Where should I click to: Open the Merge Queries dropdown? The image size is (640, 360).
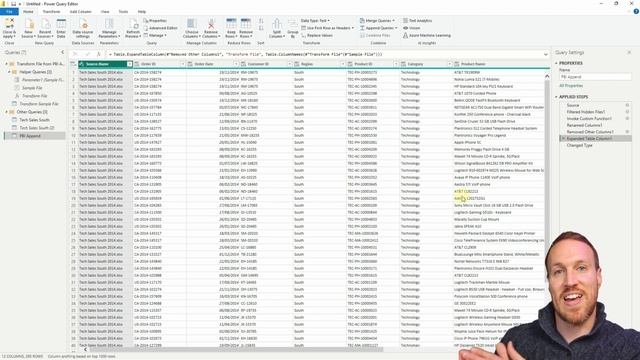click(x=378, y=20)
